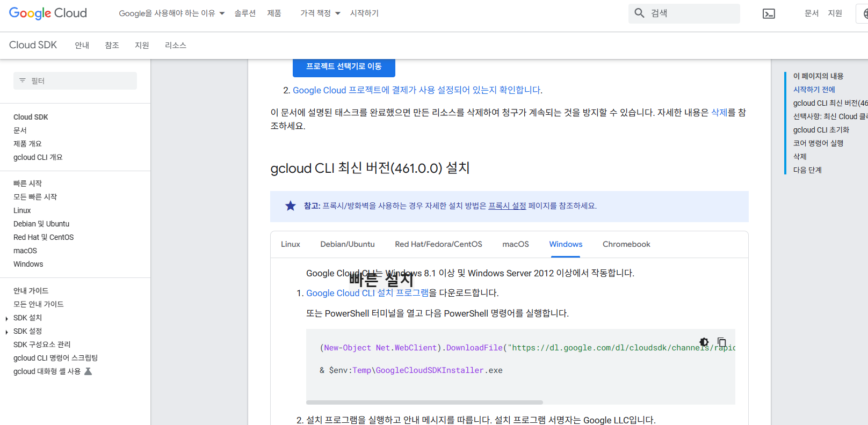Open the 프록시 설정 link
868x425 pixels.
pyautogui.click(x=507, y=206)
